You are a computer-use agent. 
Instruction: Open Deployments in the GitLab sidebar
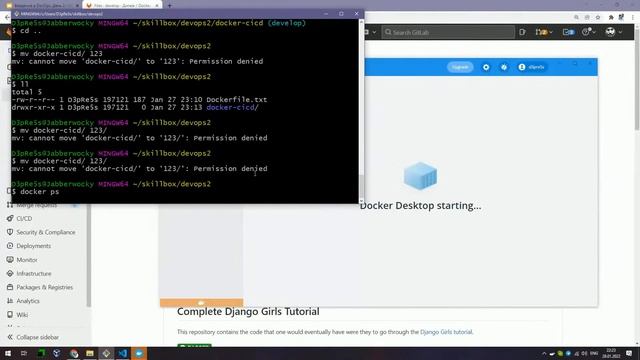[33, 246]
